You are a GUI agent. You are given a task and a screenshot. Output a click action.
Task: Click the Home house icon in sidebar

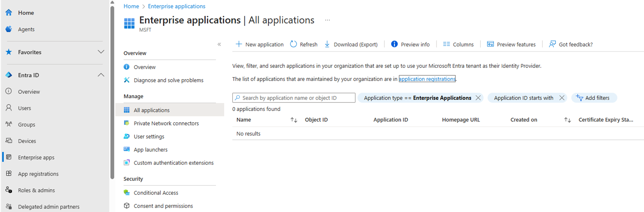[x=9, y=12]
